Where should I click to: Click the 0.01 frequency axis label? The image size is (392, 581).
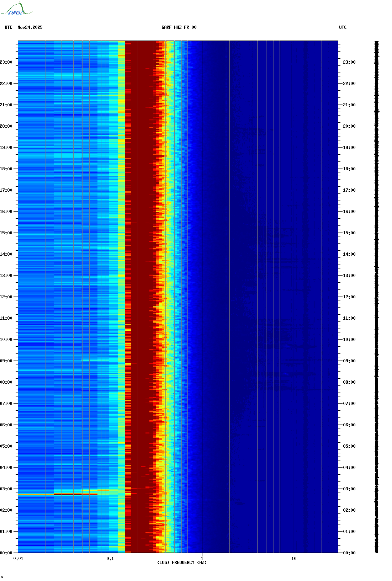(x=18, y=559)
